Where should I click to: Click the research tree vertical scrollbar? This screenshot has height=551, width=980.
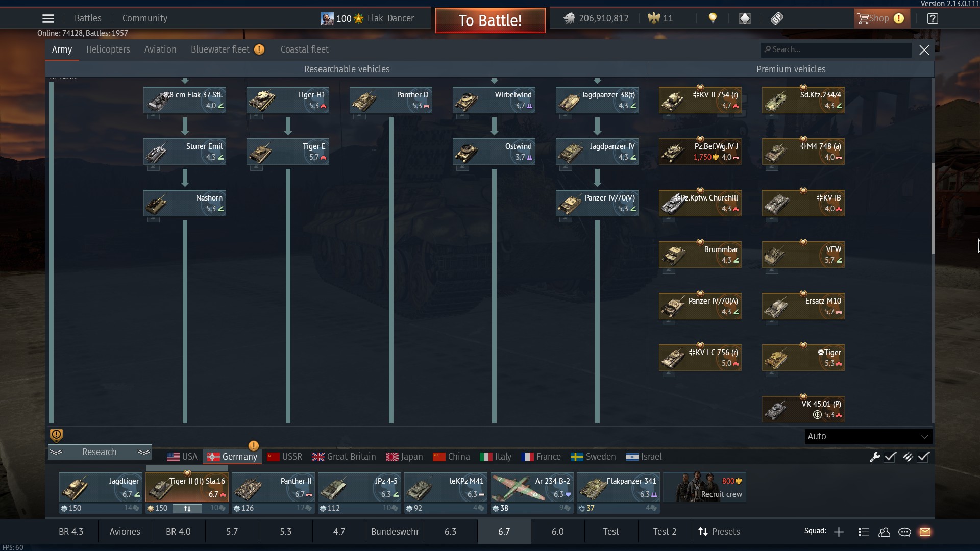[x=933, y=208]
